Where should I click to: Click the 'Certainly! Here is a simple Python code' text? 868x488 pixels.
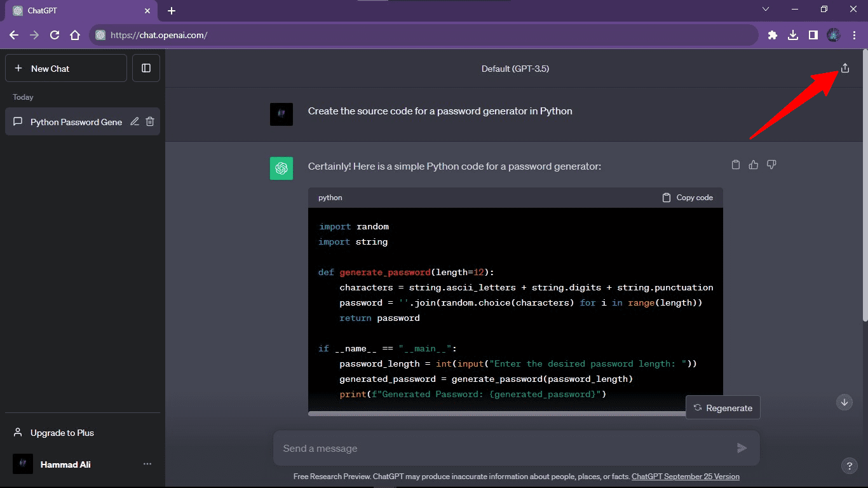click(x=454, y=166)
